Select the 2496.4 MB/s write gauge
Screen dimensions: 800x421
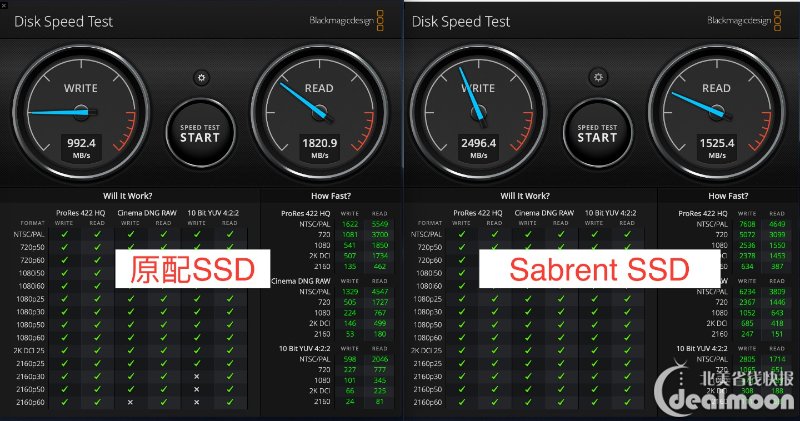tap(479, 112)
